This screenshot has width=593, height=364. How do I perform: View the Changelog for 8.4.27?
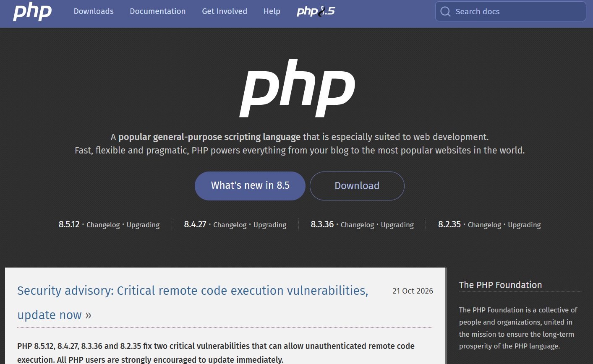point(230,225)
